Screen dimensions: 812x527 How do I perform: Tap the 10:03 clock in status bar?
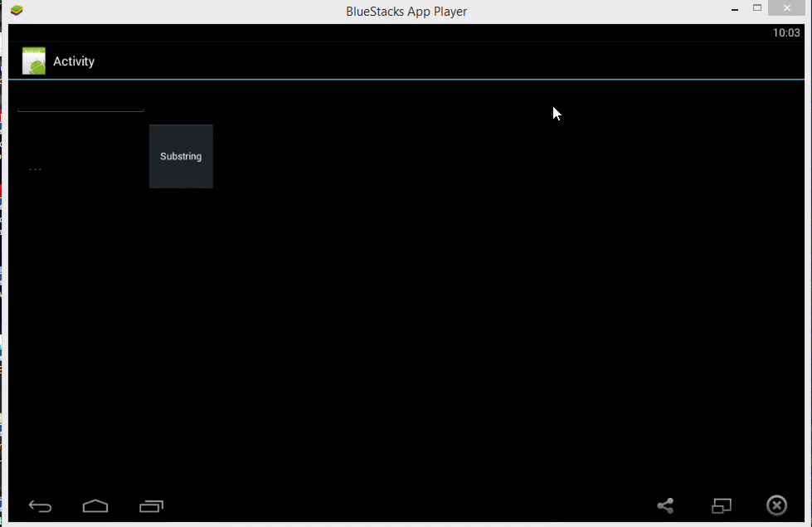(785, 33)
